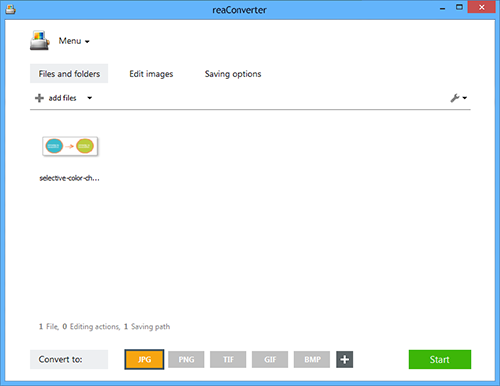This screenshot has height=386, width=500.
Task: Click the Convert to: label
Action: pos(69,359)
